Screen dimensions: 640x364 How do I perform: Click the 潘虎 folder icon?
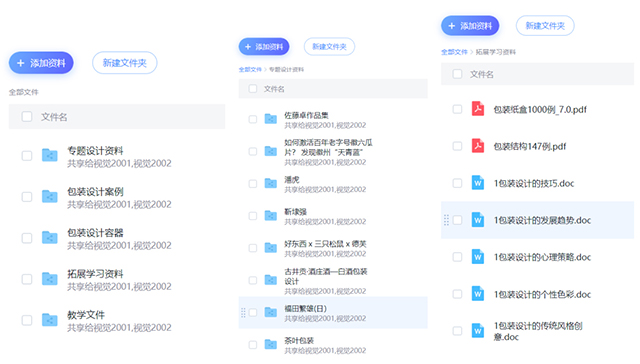[271, 183]
